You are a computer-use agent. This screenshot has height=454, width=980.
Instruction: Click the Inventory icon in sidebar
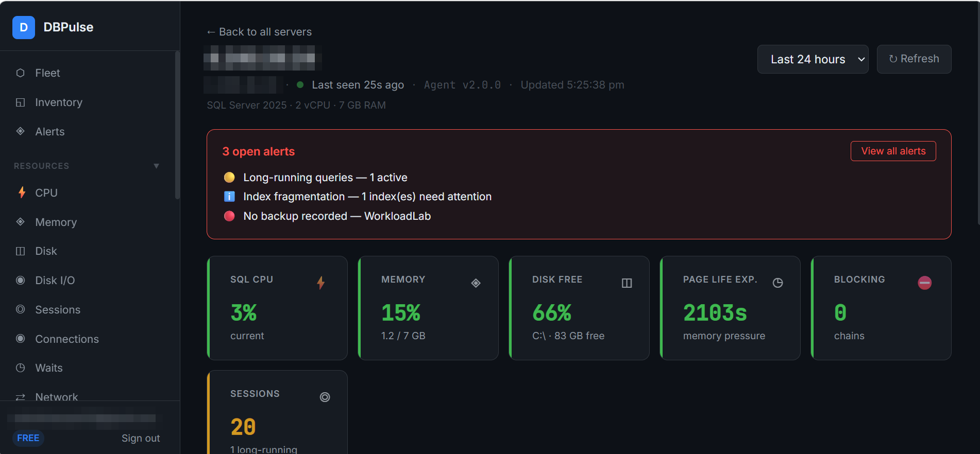tap(21, 102)
